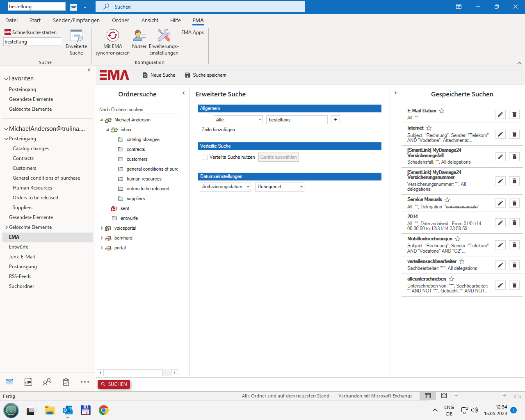Toggle favorite star for Service Manuals
This screenshot has width=525, height=420.
(447, 200)
